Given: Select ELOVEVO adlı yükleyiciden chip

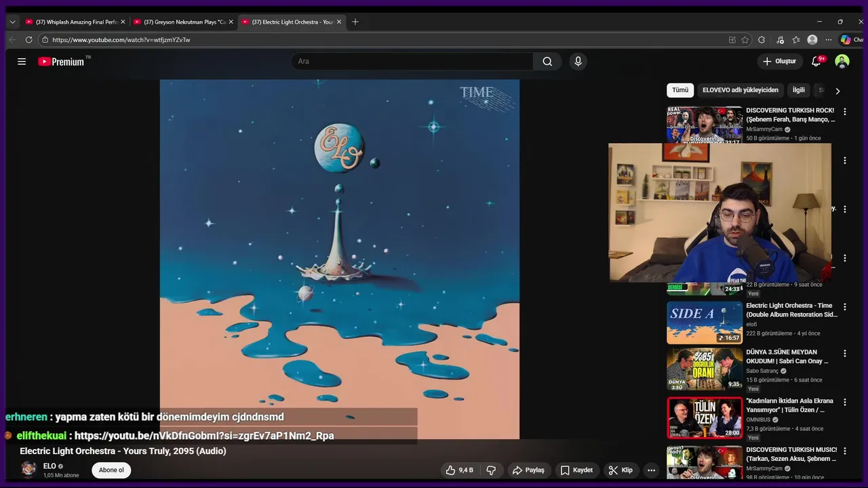Looking at the screenshot, I should [741, 90].
